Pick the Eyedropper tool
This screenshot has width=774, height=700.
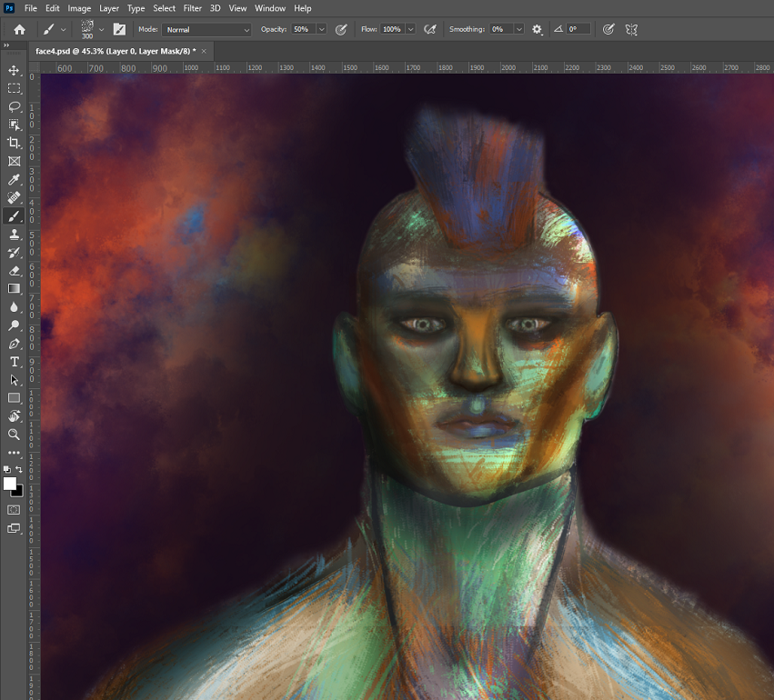pyautogui.click(x=14, y=179)
